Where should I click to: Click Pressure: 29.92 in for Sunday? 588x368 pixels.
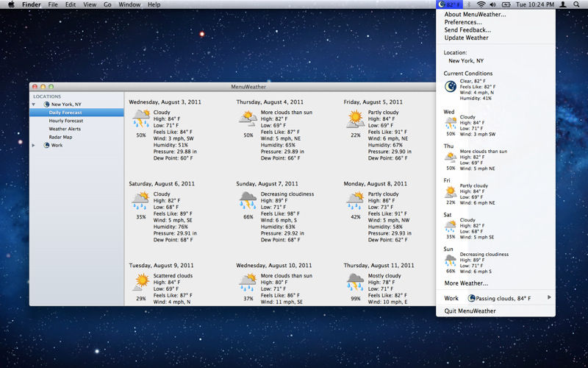point(282,233)
